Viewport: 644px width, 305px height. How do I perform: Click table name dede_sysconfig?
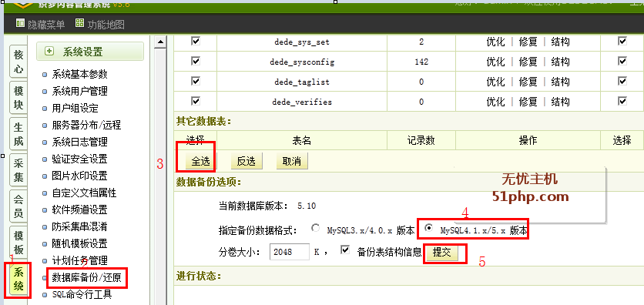point(302,62)
